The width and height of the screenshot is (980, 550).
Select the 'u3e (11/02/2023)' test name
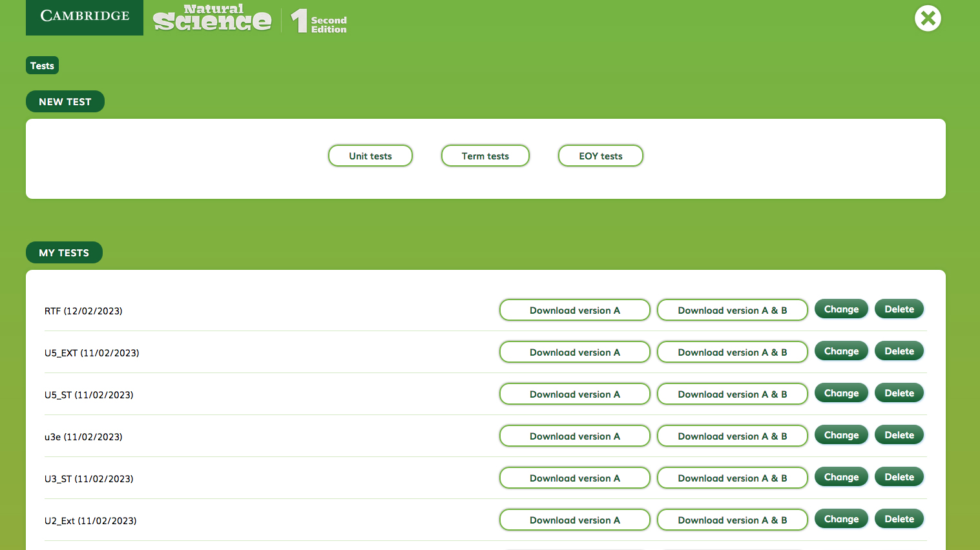(x=83, y=437)
